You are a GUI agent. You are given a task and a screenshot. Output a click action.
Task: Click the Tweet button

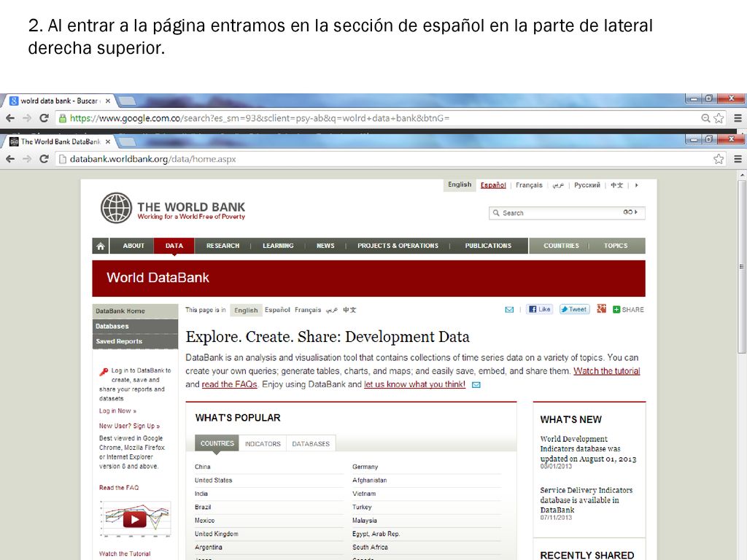(574, 309)
